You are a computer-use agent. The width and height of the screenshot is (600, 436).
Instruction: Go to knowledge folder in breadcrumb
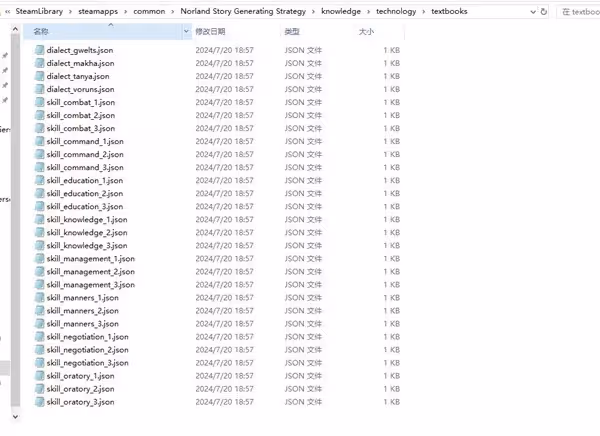click(341, 11)
